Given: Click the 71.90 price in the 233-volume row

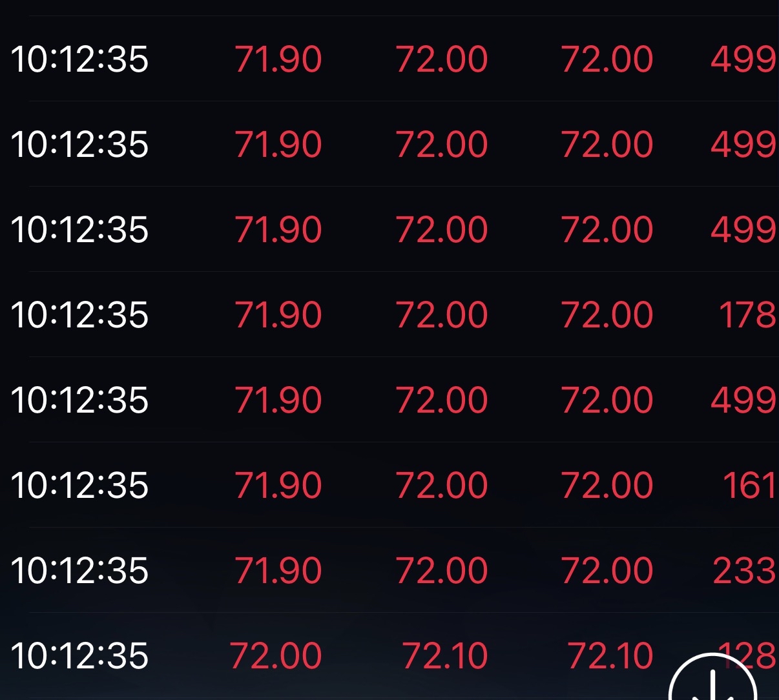Looking at the screenshot, I should coord(278,571).
